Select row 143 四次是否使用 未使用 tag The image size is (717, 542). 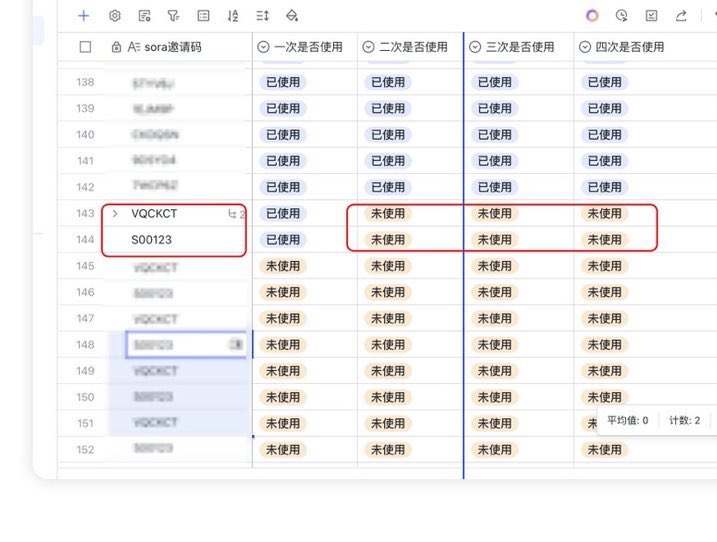click(605, 214)
